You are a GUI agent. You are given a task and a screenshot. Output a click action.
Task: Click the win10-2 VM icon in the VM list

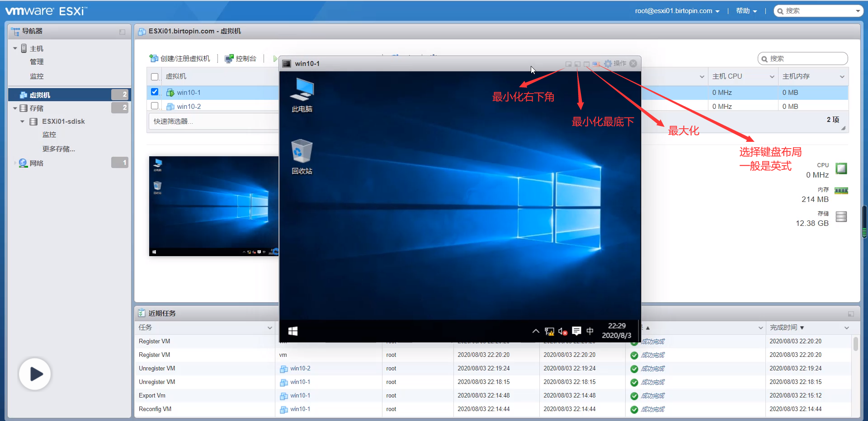click(170, 107)
